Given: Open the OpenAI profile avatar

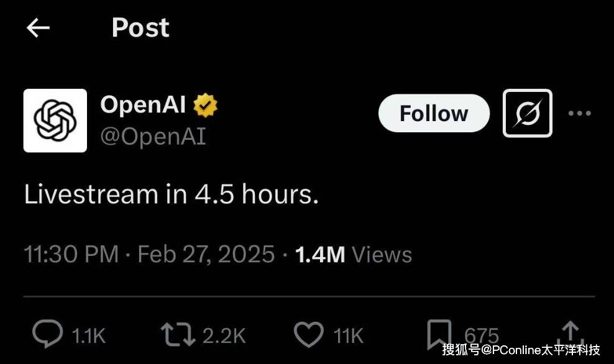Looking at the screenshot, I should tap(55, 121).
